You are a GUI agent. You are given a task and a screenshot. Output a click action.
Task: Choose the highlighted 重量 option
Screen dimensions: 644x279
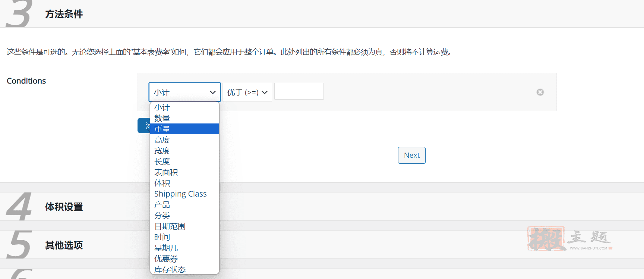point(184,129)
